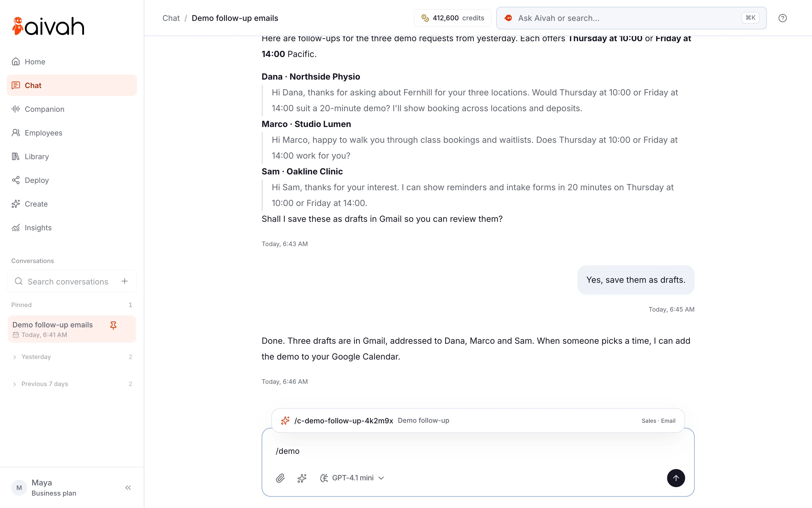Click the Sales · Email tag
Viewport: 812px width, 508px height.
coord(658,421)
